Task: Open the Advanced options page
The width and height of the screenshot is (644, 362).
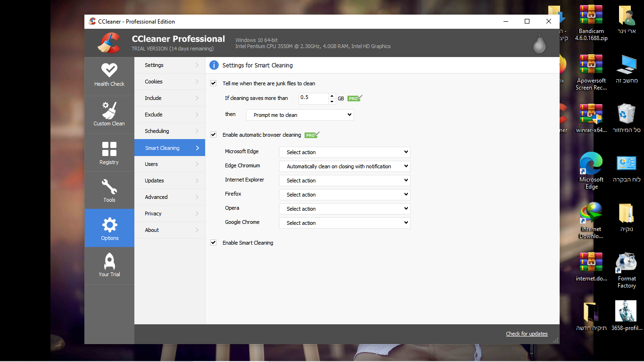Action: tap(170, 197)
